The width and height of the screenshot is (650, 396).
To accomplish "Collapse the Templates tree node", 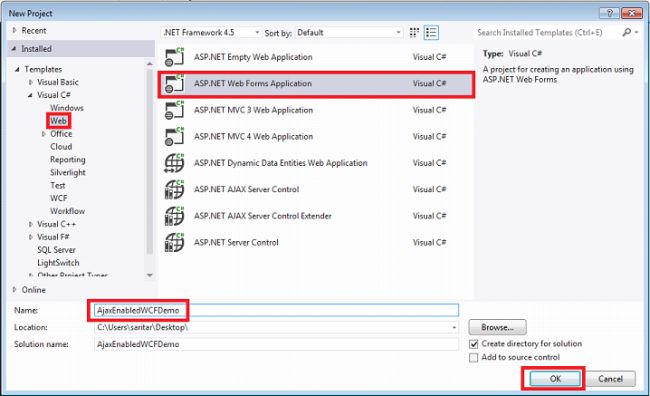I will [x=17, y=69].
